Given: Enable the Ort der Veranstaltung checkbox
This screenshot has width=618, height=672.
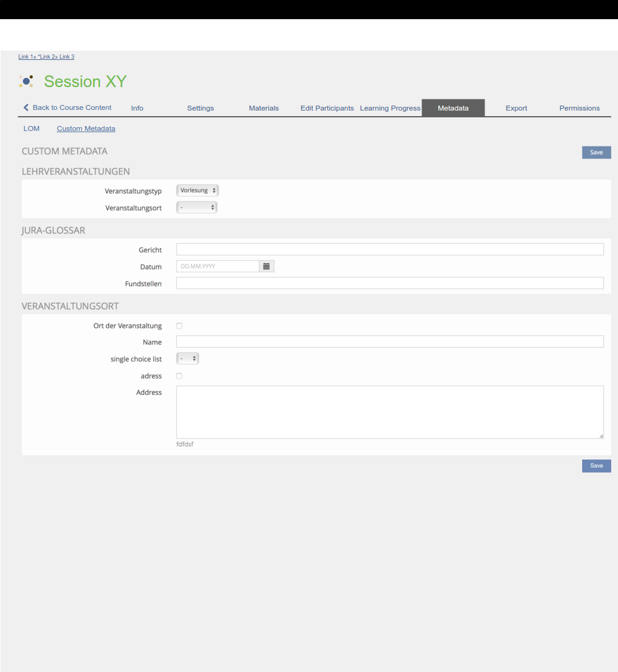Looking at the screenshot, I should (x=179, y=325).
